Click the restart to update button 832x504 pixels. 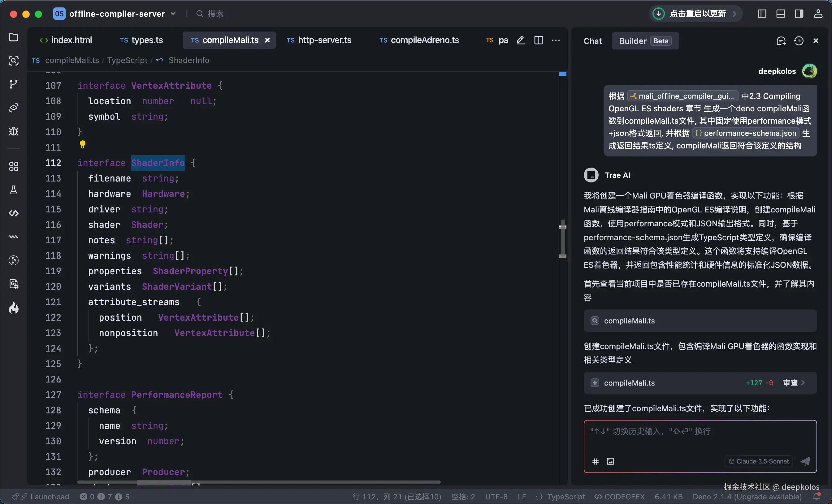point(695,14)
